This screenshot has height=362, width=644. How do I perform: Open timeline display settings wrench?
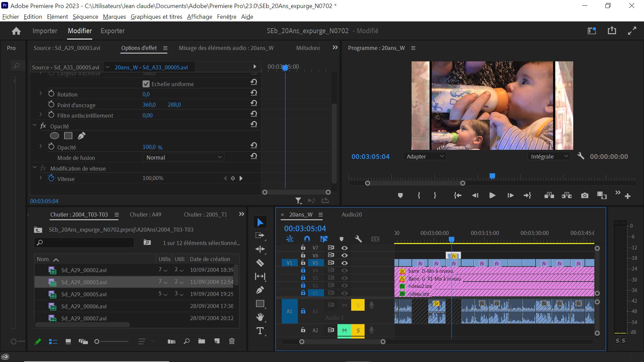(x=358, y=239)
